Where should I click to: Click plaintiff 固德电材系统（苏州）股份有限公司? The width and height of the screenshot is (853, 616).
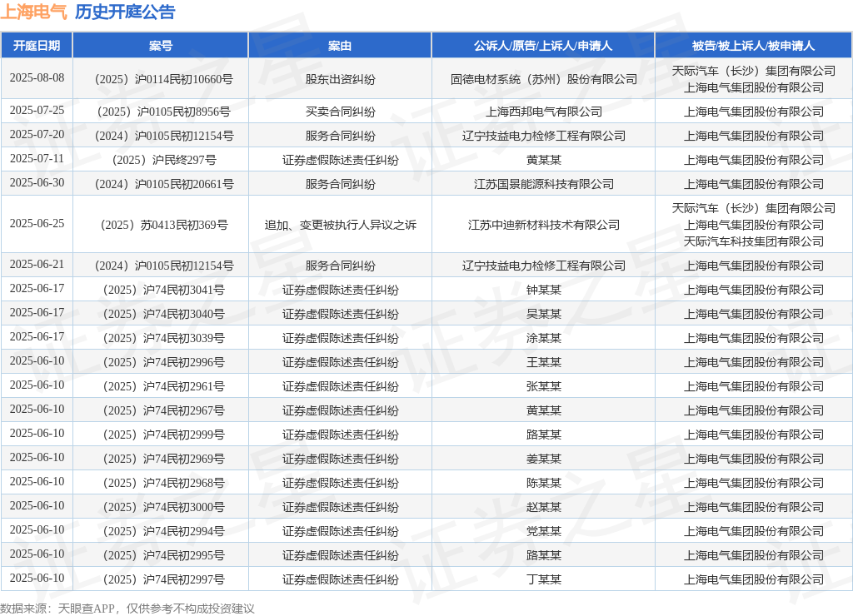point(543,79)
